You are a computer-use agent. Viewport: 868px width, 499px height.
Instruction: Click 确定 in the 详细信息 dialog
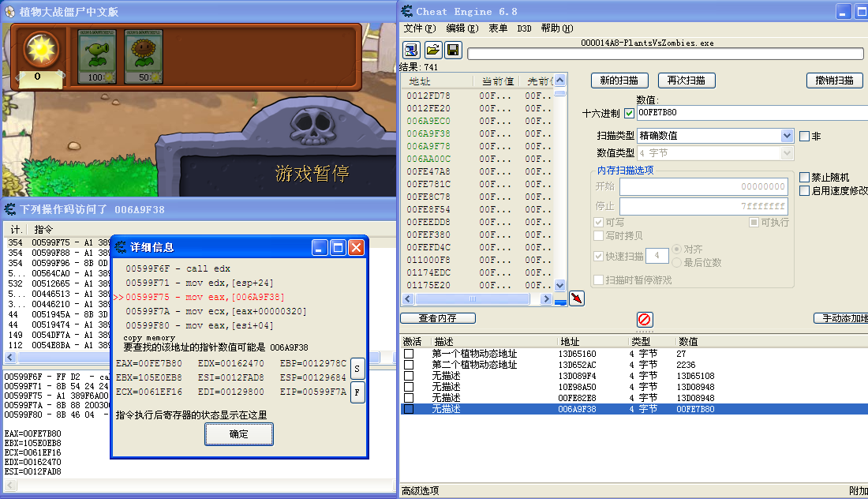[x=238, y=434]
